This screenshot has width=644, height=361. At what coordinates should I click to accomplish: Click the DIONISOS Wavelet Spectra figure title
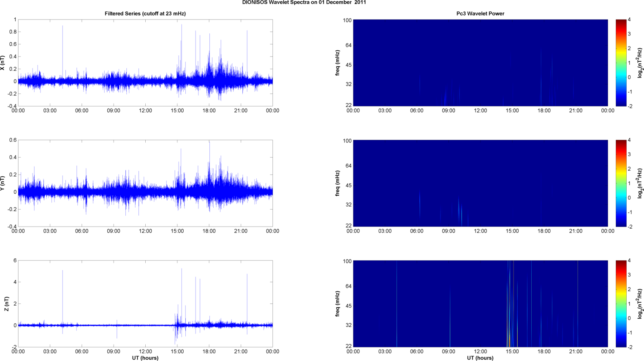tap(304, 3)
